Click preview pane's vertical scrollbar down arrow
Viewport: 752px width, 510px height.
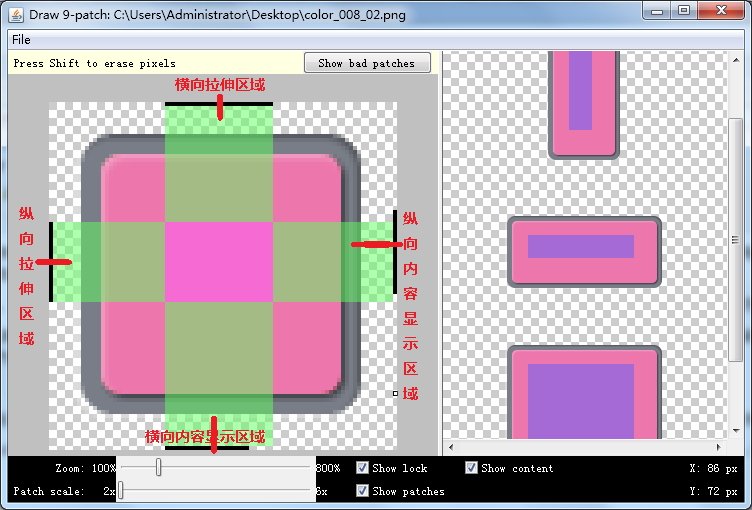(736, 432)
